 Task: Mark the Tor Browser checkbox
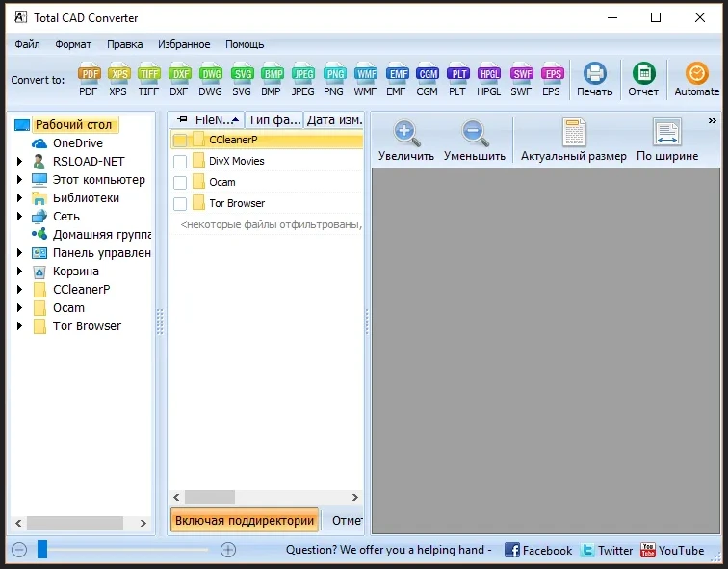180,203
